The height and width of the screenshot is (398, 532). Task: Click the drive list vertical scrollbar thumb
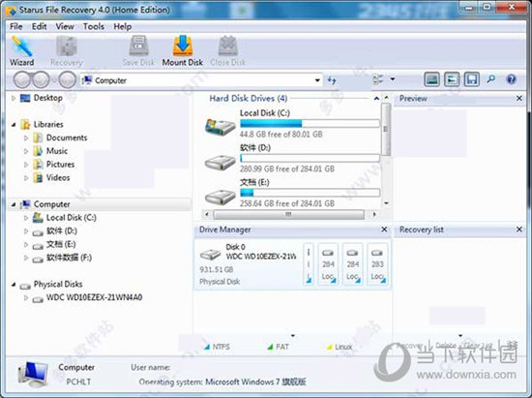[386, 130]
